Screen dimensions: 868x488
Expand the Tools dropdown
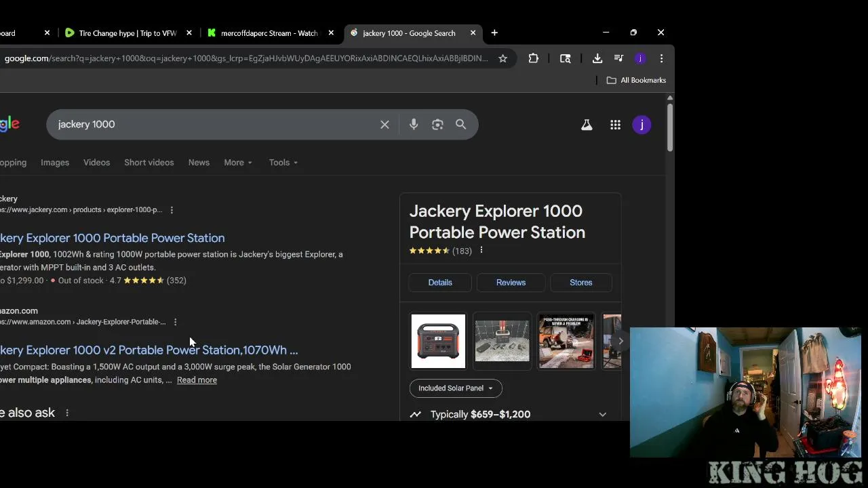tap(283, 163)
